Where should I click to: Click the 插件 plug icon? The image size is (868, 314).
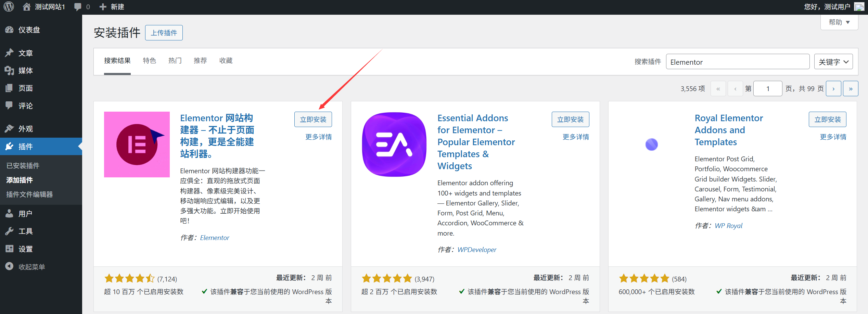coord(9,147)
